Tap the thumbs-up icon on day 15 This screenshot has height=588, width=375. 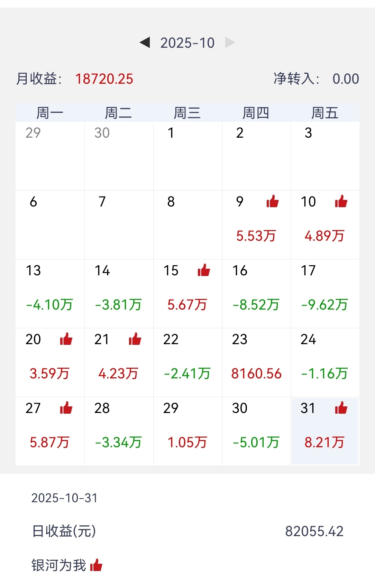204,270
